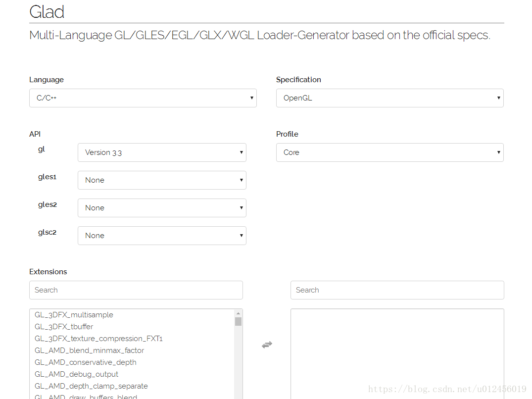Select GL_AMD_conservative_depth extension
The width and height of the screenshot is (532, 399).
pyautogui.click(x=132, y=362)
